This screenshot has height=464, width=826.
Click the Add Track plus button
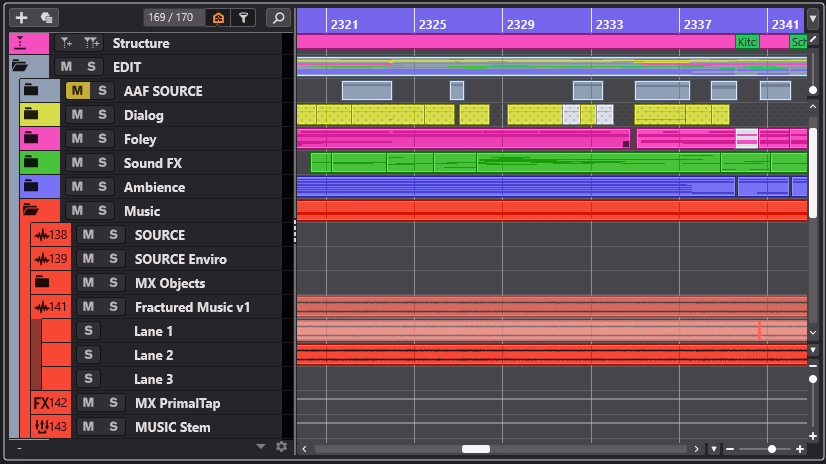click(22, 17)
